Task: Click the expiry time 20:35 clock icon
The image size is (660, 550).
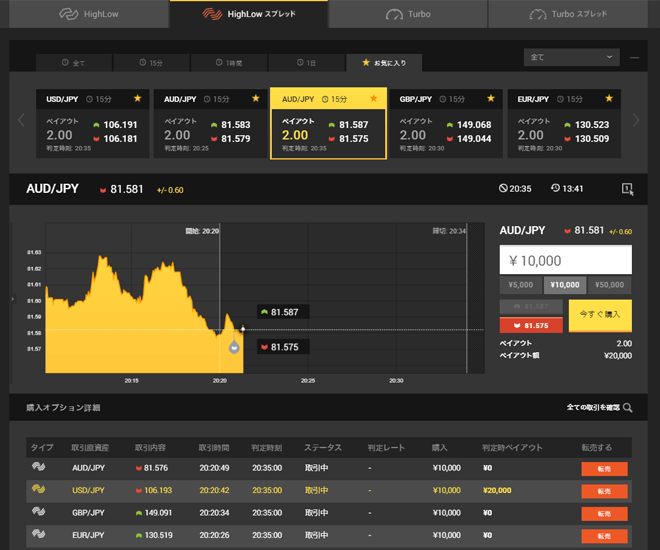Action: pyautogui.click(x=503, y=188)
